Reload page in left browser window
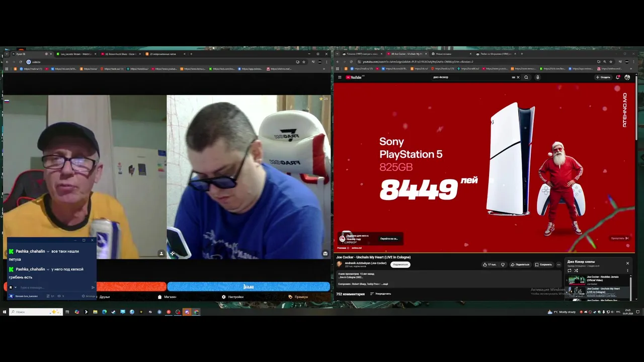Image resolution: width=644 pixels, height=362 pixels. point(20,62)
